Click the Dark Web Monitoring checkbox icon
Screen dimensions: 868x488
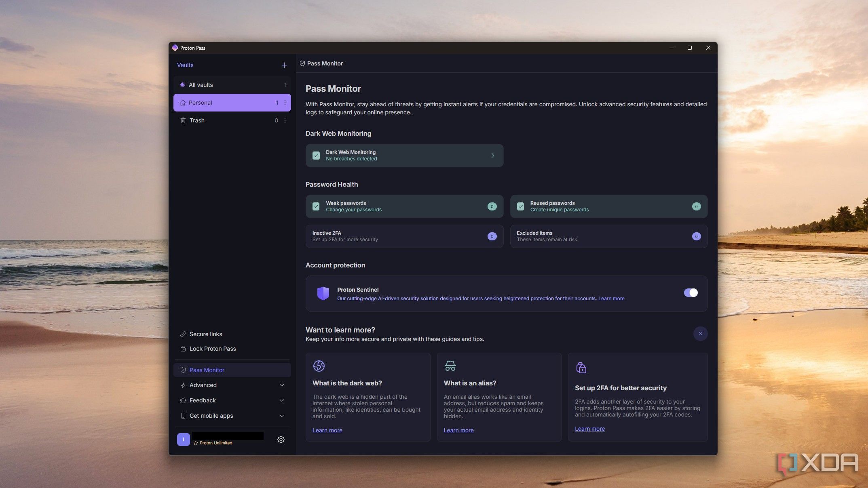pyautogui.click(x=316, y=156)
